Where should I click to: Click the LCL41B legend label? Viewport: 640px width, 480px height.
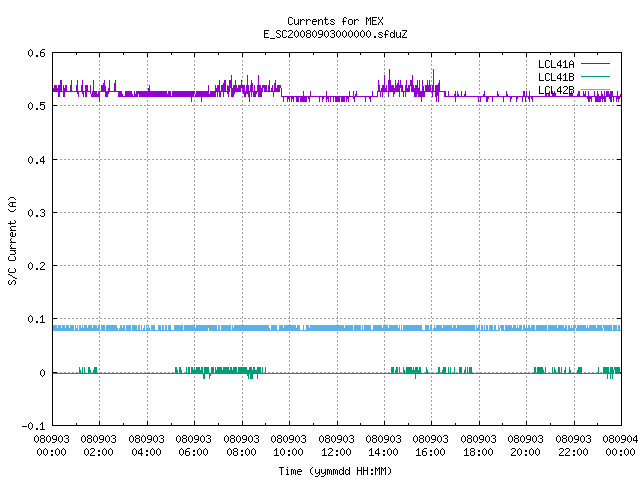tap(556, 77)
